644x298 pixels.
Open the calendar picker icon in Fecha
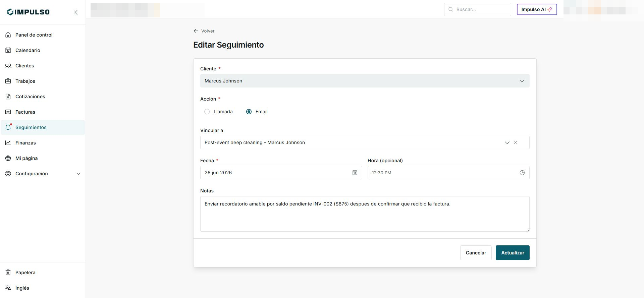[x=355, y=173]
